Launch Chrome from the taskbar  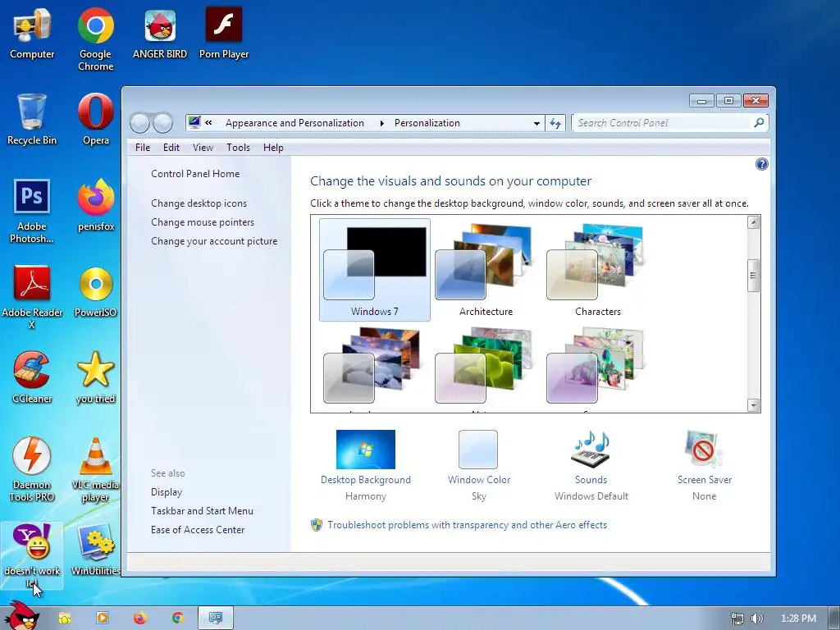[x=178, y=619]
